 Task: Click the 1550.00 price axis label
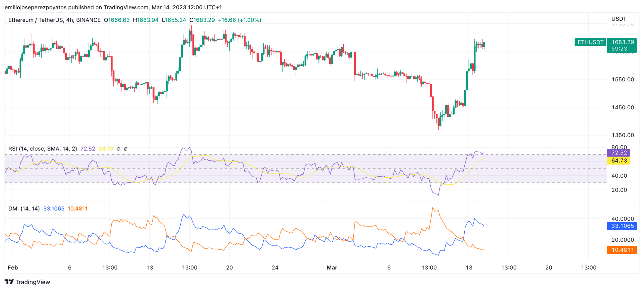623,79
